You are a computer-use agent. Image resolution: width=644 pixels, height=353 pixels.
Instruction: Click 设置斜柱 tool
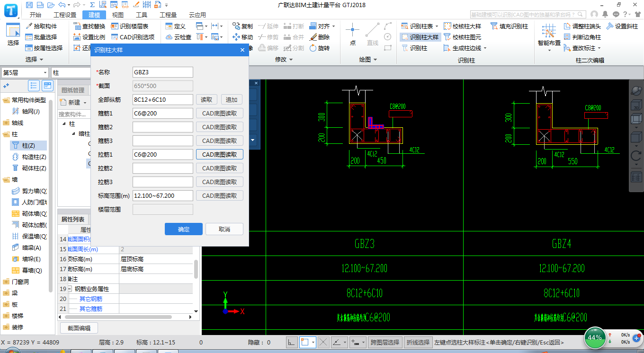point(622,26)
